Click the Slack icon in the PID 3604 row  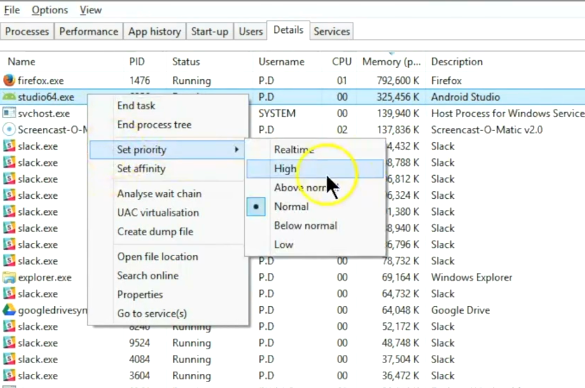9,376
